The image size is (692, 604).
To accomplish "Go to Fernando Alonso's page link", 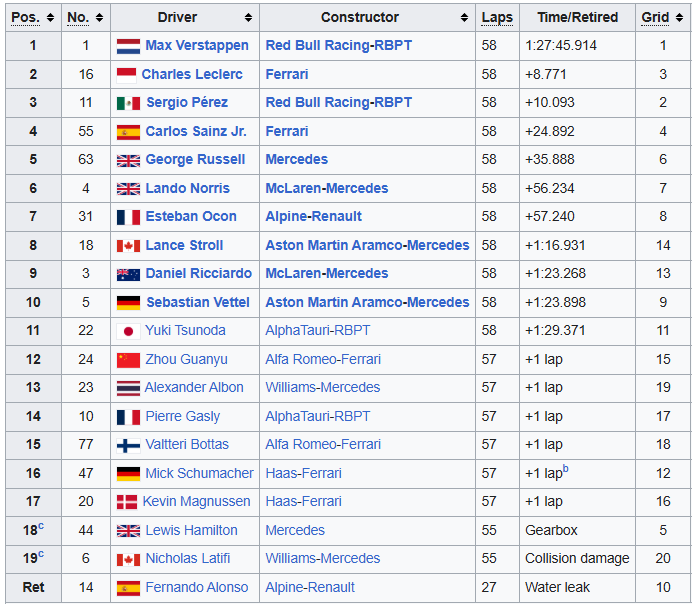I will tap(197, 588).
